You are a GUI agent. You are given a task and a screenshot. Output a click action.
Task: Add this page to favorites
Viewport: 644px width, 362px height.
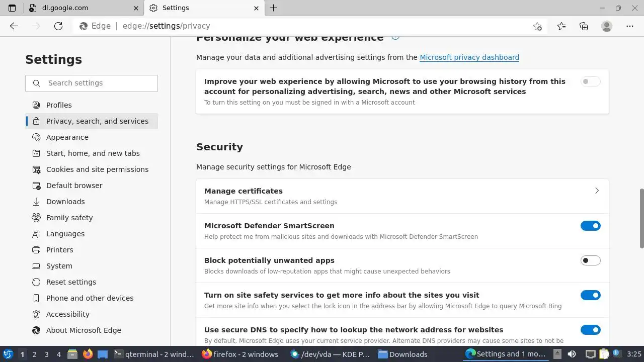coord(537,26)
